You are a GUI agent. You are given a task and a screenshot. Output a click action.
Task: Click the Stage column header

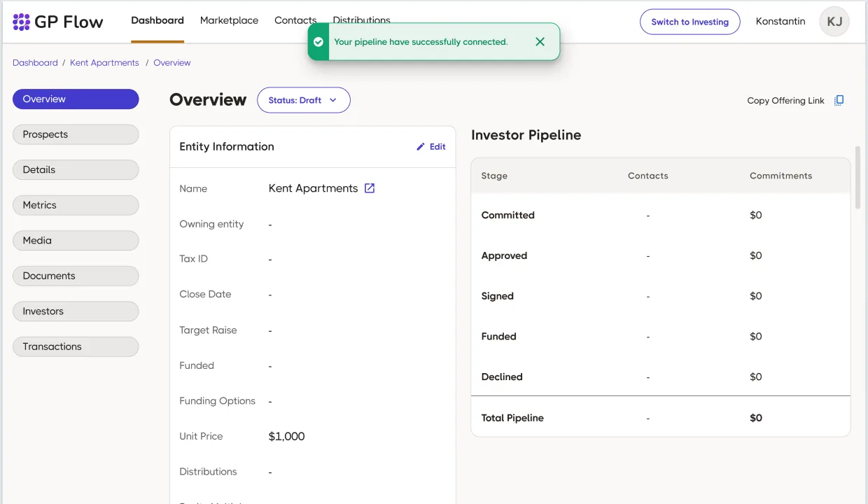point(494,176)
